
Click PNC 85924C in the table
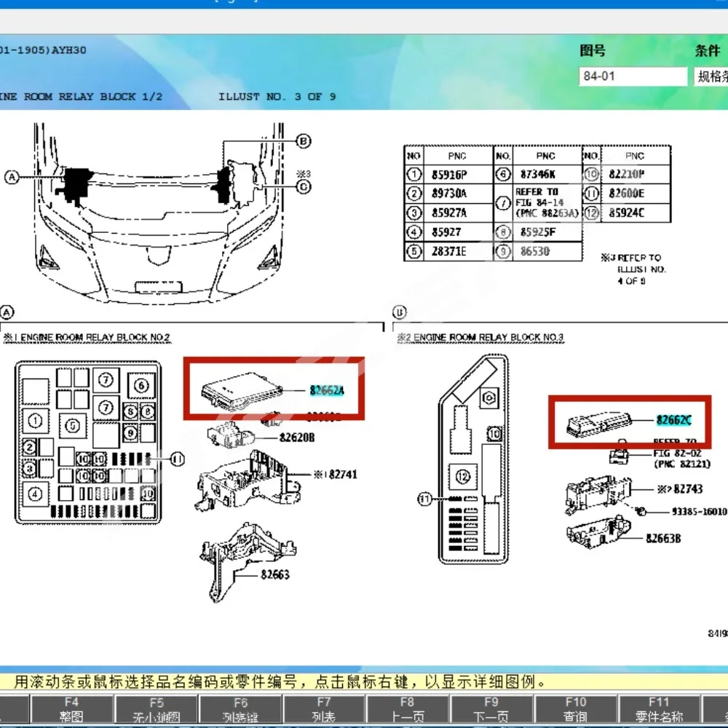click(x=626, y=213)
